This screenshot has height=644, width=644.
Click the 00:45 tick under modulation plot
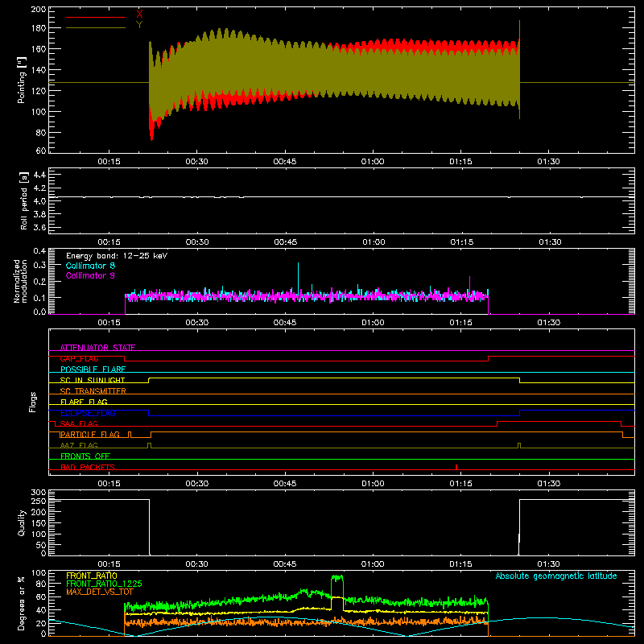click(x=285, y=323)
